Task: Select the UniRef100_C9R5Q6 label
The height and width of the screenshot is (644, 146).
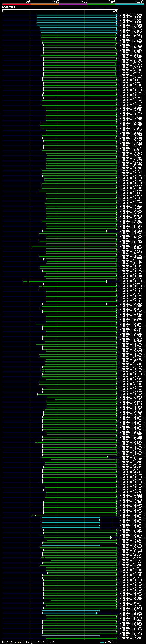Action: [131, 638]
